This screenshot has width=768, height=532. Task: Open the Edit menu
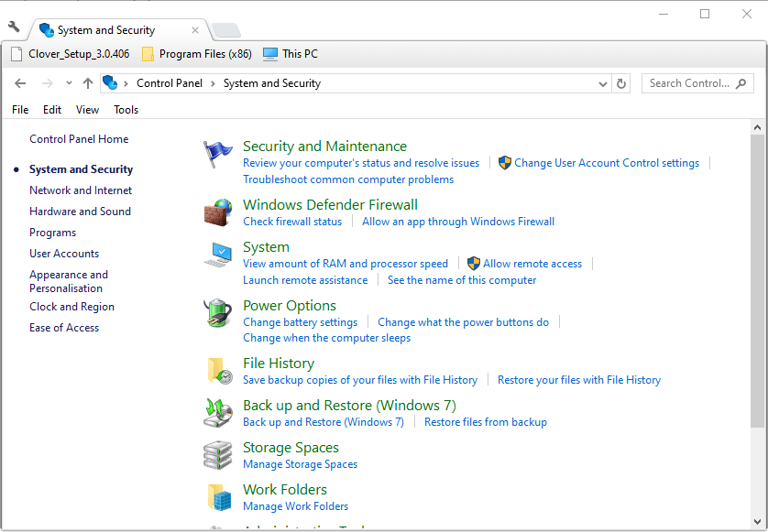click(x=52, y=110)
